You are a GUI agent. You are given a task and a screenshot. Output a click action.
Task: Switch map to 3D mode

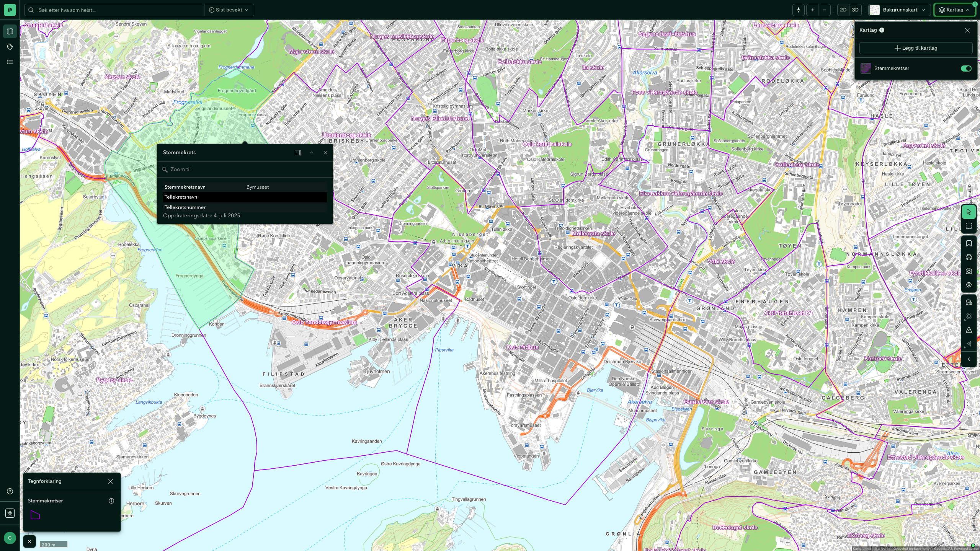point(855,10)
